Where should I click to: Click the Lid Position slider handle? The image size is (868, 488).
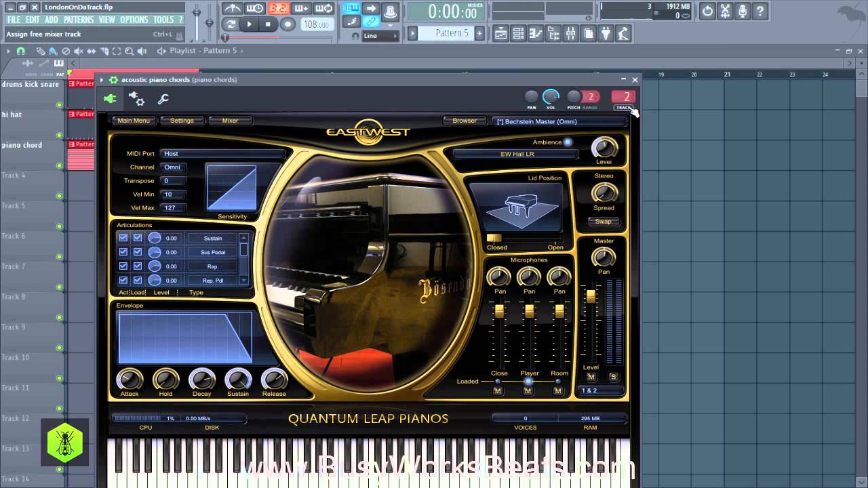pyautogui.click(x=494, y=238)
